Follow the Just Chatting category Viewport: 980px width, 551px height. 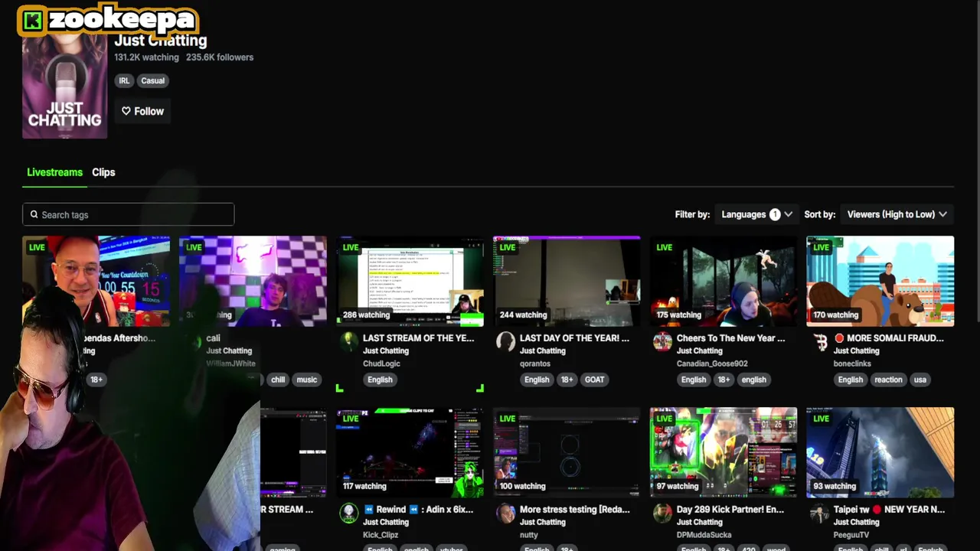click(142, 111)
